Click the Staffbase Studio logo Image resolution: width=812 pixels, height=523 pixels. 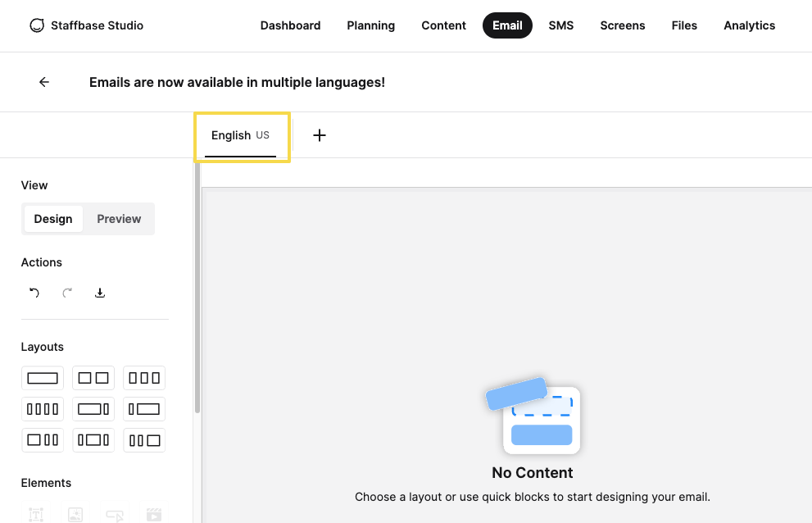click(87, 25)
